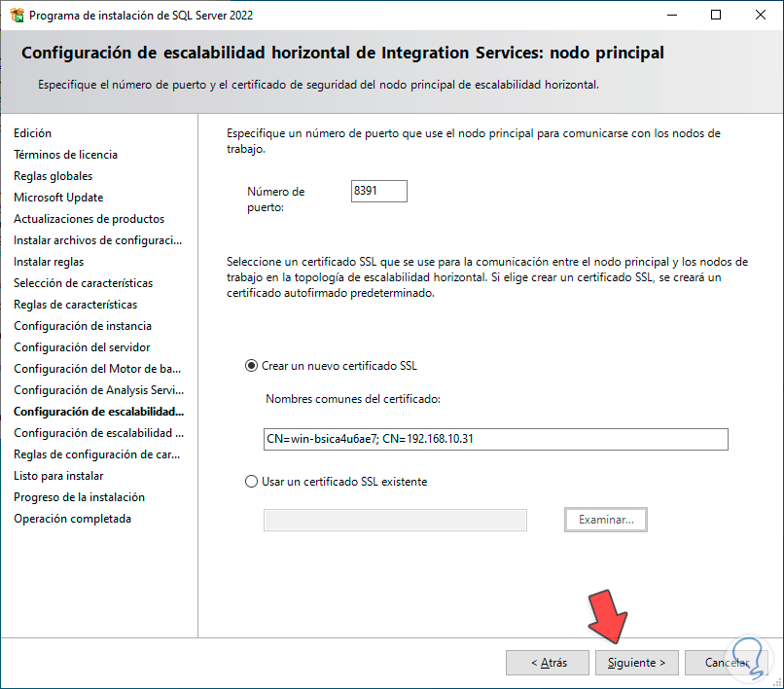Viewport: 784px width, 689px height.
Task: Click the non-bold 'Configuración de escalabilidad ...' step
Action: 98,433
